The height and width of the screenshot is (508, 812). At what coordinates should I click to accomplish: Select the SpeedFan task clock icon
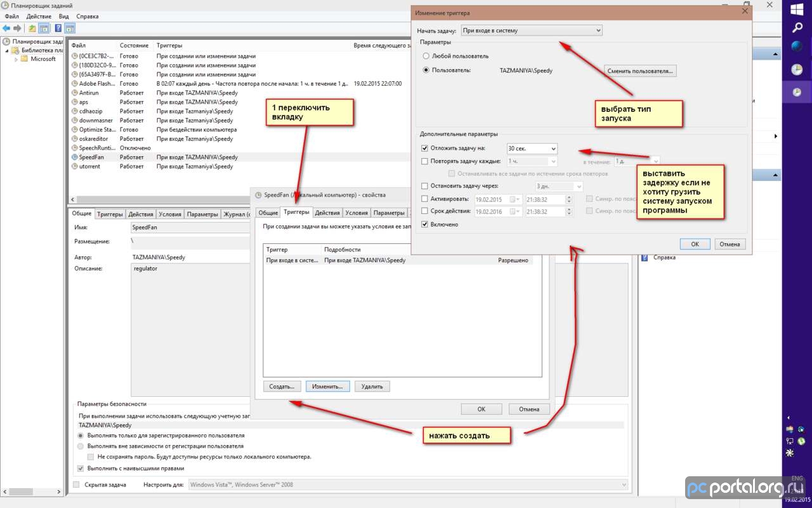point(74,157)
